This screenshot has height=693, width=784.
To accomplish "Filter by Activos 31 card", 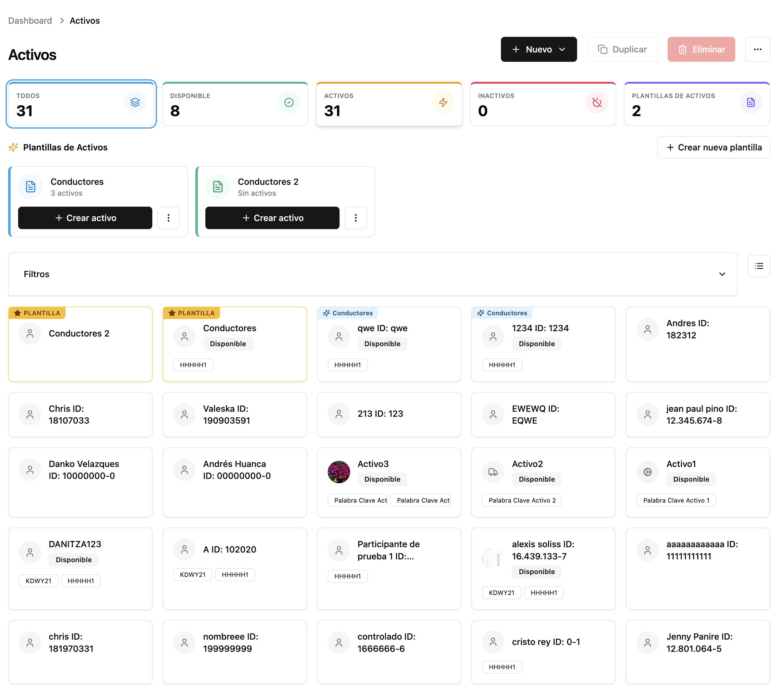I will tap(389, 104).
